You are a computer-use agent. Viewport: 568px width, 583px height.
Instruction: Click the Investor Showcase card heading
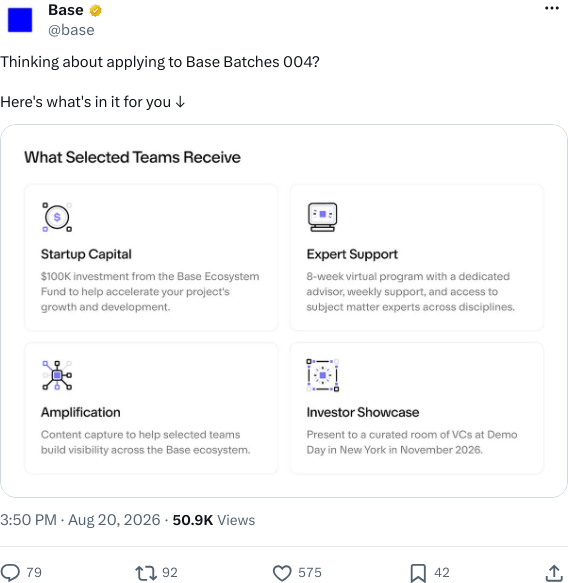click(x=362, y=412)
